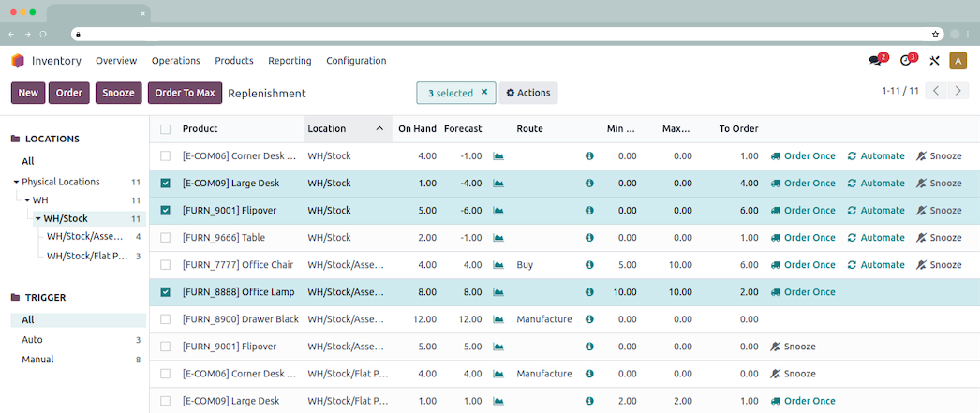Sort by the Location column header

click(327, 129)
